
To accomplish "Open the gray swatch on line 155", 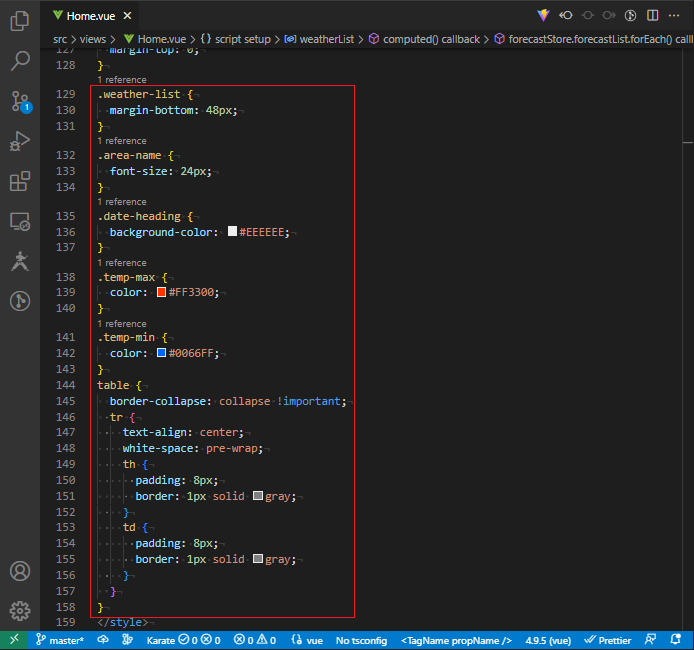I will point(258,558).
